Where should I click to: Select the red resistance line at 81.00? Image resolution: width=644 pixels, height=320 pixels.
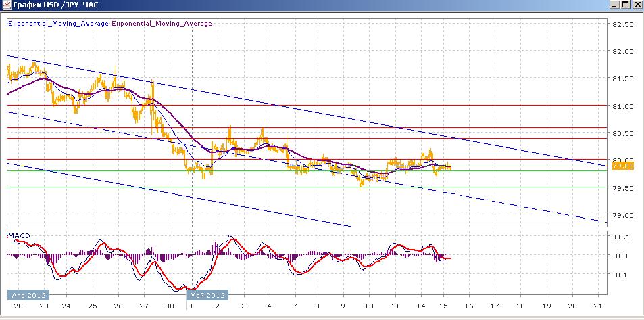pos(306,106)
